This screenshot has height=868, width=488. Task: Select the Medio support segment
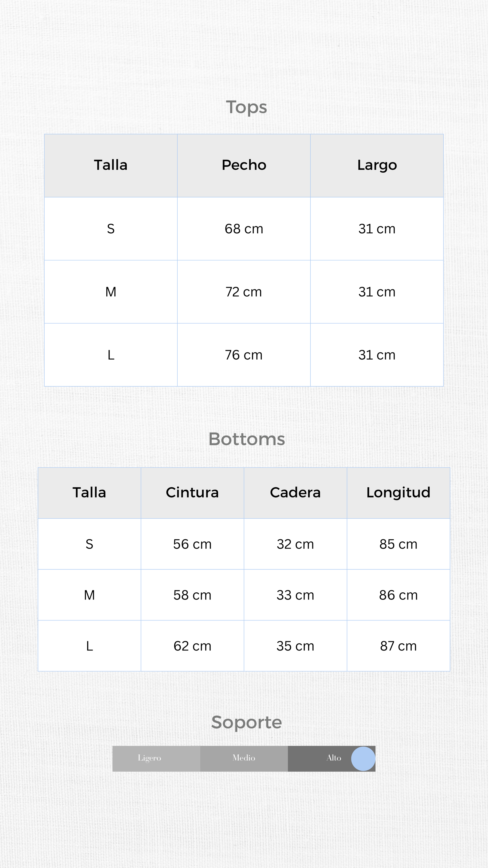coord(244,758)
